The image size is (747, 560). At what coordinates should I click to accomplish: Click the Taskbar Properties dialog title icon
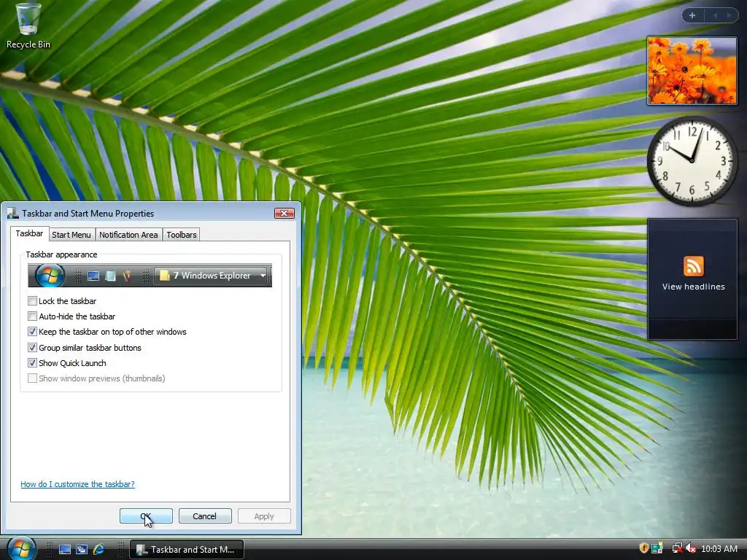[x=12, y=214]
